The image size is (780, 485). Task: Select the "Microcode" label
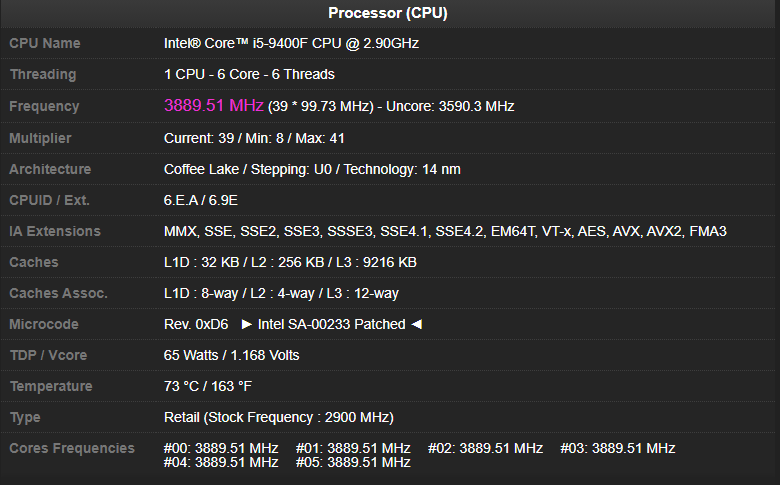pos(44,324)
